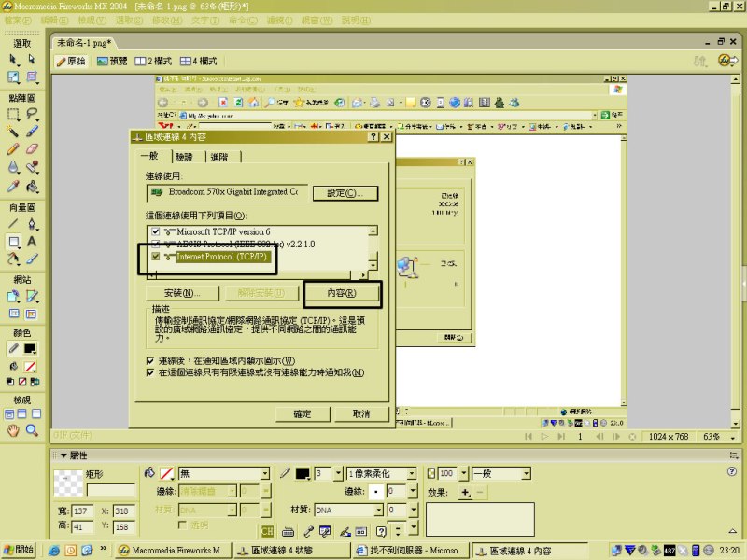
Task: Click the X position field showing 318
Action: [x=123, y=511]
